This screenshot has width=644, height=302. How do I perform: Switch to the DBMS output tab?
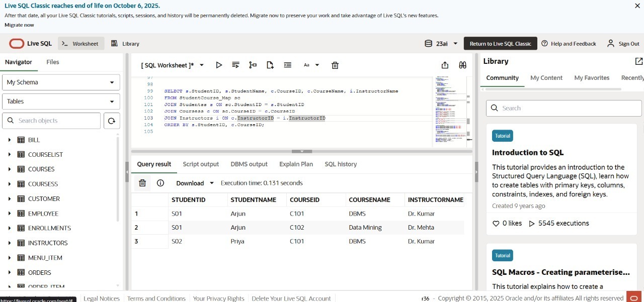[x=249, y=164]
